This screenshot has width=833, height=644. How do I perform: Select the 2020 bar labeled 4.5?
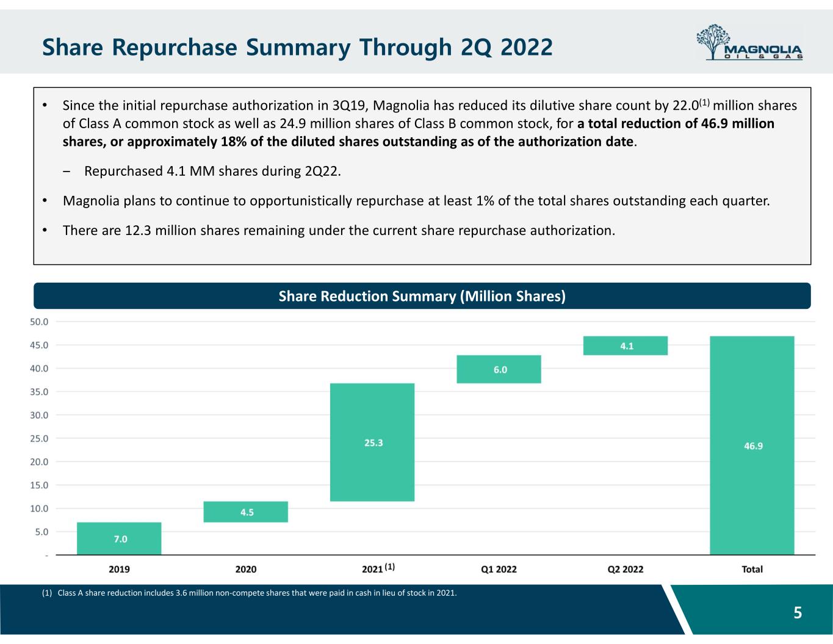[245, 512]
